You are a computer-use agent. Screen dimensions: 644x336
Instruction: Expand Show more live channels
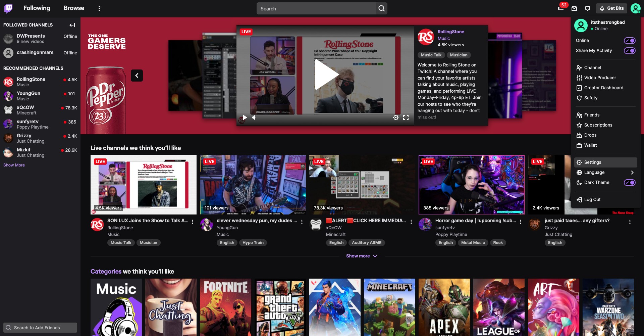click(x=362, y=256)
